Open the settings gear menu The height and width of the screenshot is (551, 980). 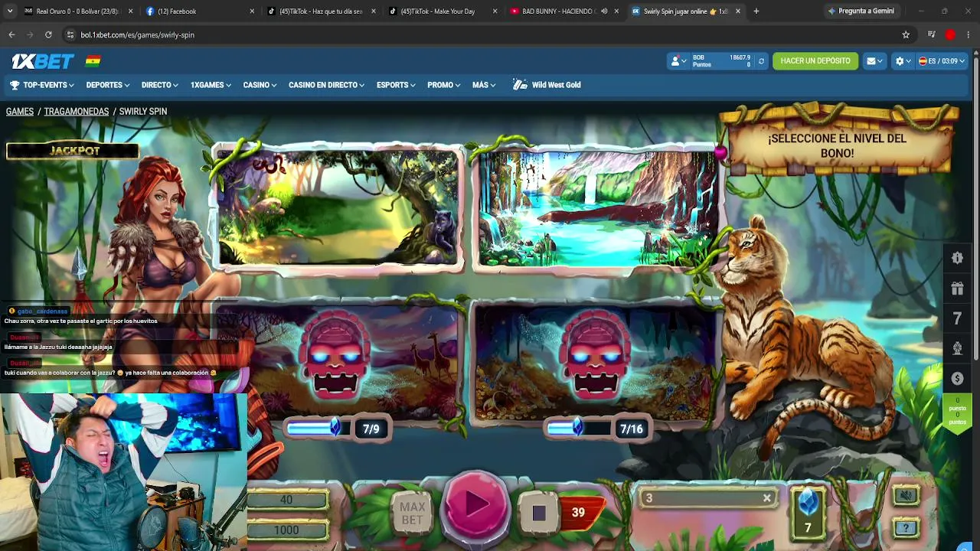(902, 61)
